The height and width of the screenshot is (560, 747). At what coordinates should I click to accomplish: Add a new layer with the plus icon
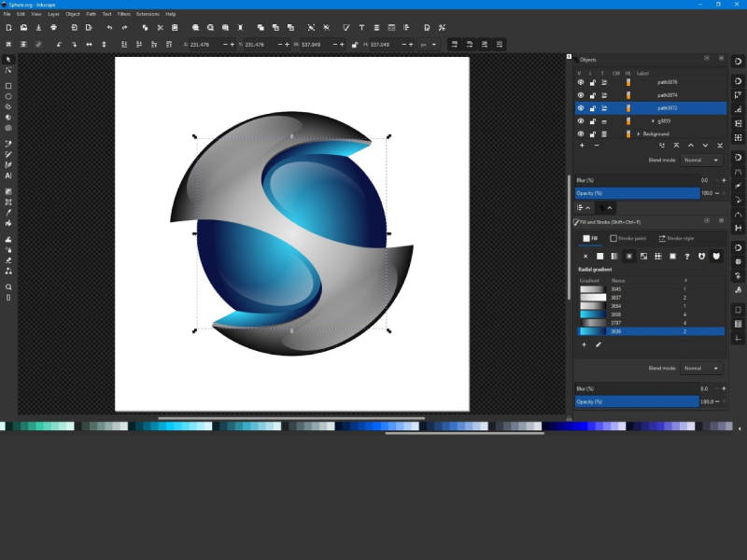(582, 146)
